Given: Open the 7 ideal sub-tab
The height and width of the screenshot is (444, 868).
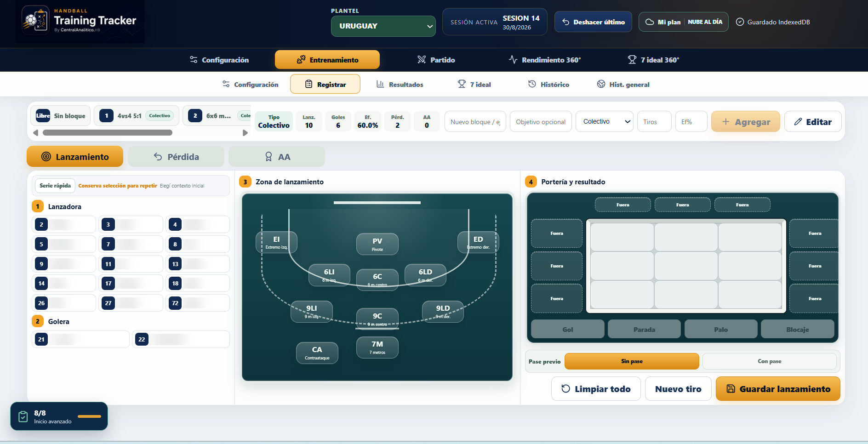Looking at the screenshot, I should tap(474, 84).
